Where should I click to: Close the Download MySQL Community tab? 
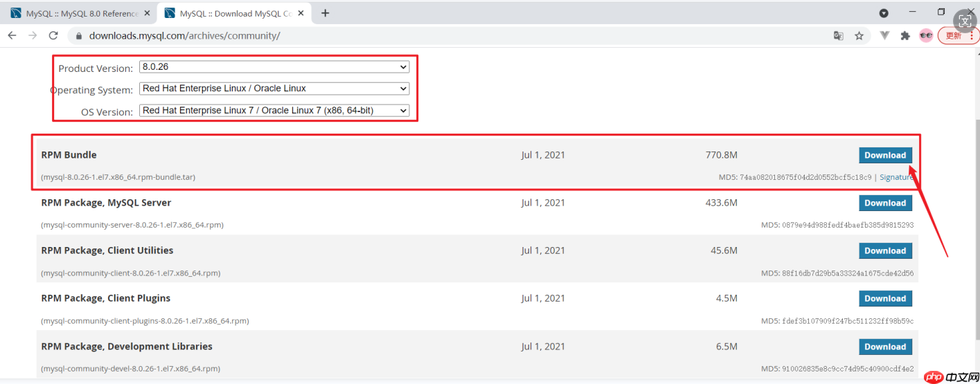[300, 13]
